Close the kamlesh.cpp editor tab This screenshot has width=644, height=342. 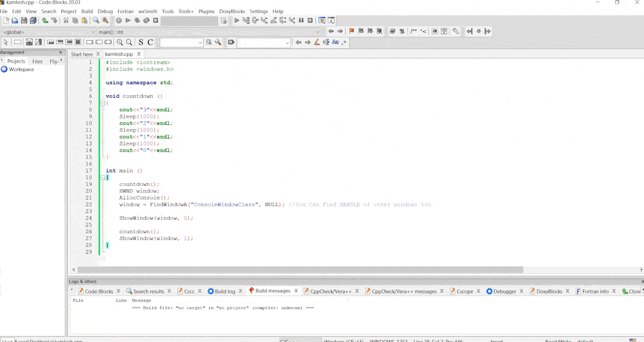(x=139, y=54)
